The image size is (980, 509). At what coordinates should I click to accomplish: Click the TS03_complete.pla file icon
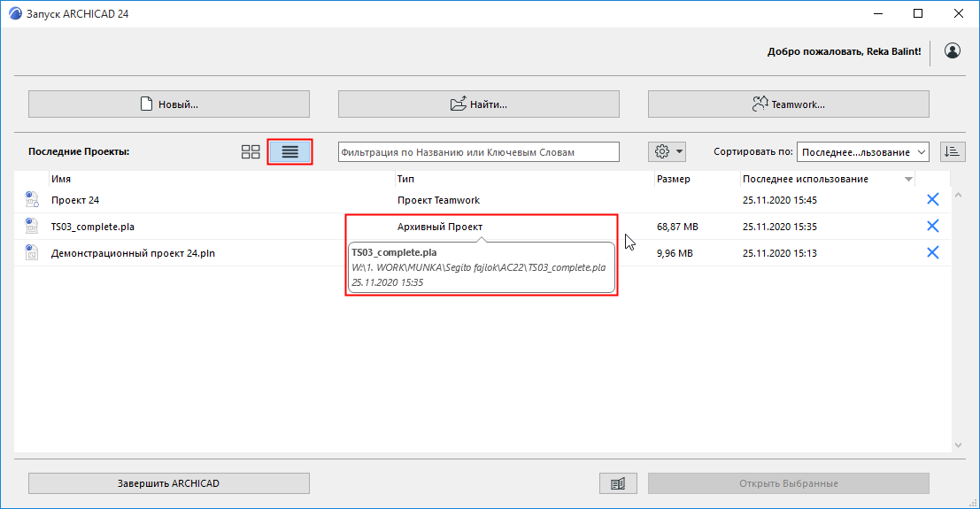[31, 226]
